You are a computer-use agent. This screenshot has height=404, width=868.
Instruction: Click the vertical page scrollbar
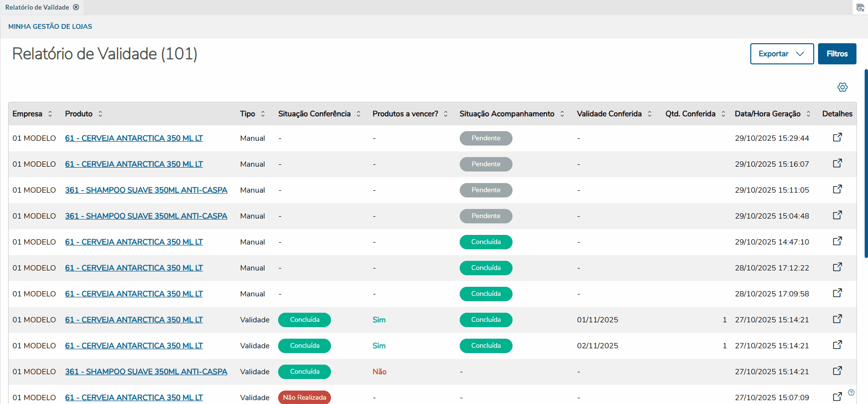point(866,163)
